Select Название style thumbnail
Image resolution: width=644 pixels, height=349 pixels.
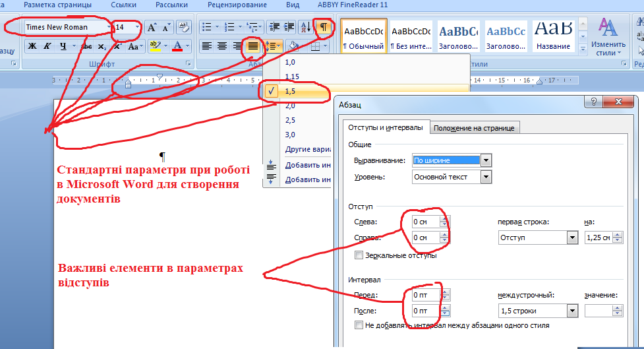pos(553,36)
